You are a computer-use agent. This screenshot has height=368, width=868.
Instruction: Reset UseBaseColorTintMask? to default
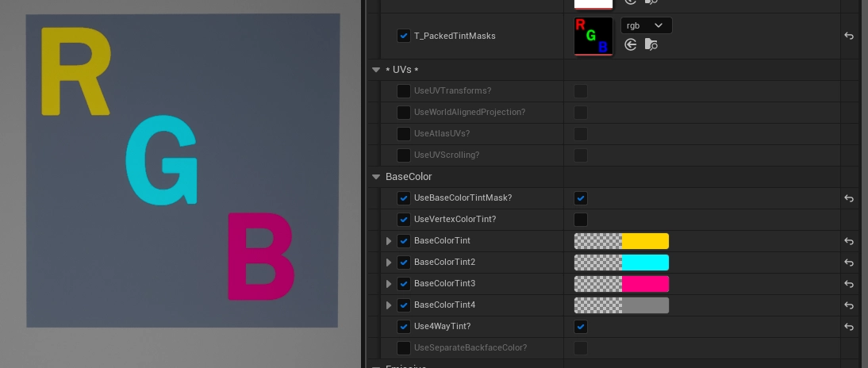849,198
